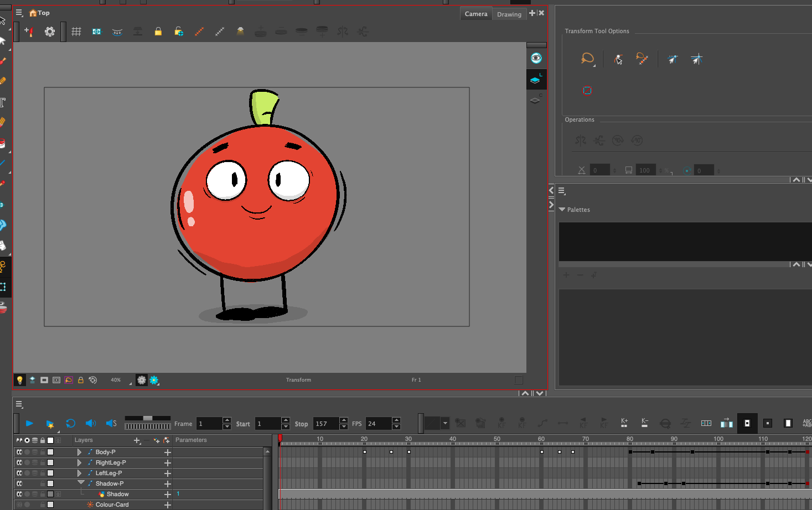This screenshot has height=510, width=812.
Task: Click the Unlock icon with cyan plus
Action: [179, 32]
